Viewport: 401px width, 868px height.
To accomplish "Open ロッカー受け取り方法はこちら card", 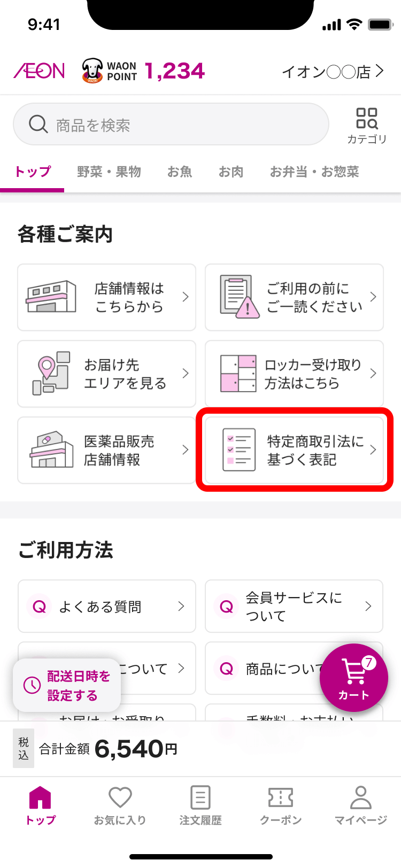I will pyautogui.click(x=295, y=374).
